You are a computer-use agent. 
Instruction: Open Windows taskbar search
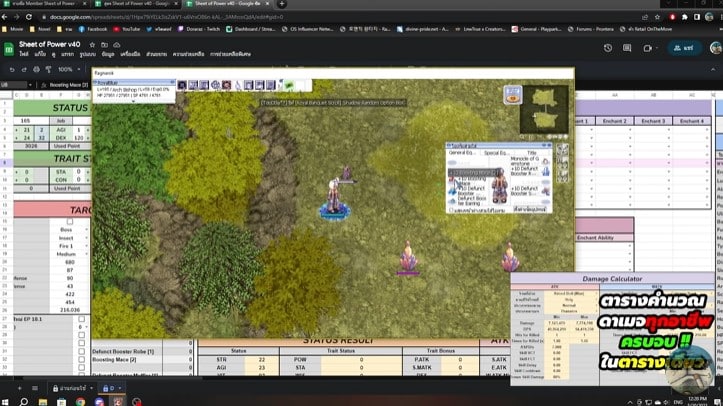(24, 402)
